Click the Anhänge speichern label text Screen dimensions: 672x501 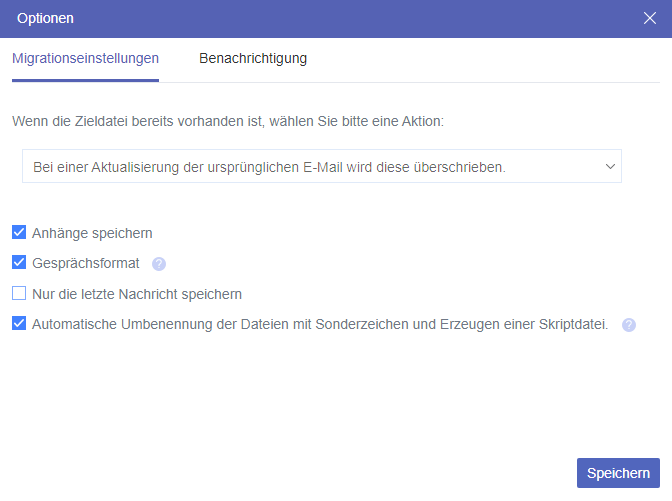point(92,233)
